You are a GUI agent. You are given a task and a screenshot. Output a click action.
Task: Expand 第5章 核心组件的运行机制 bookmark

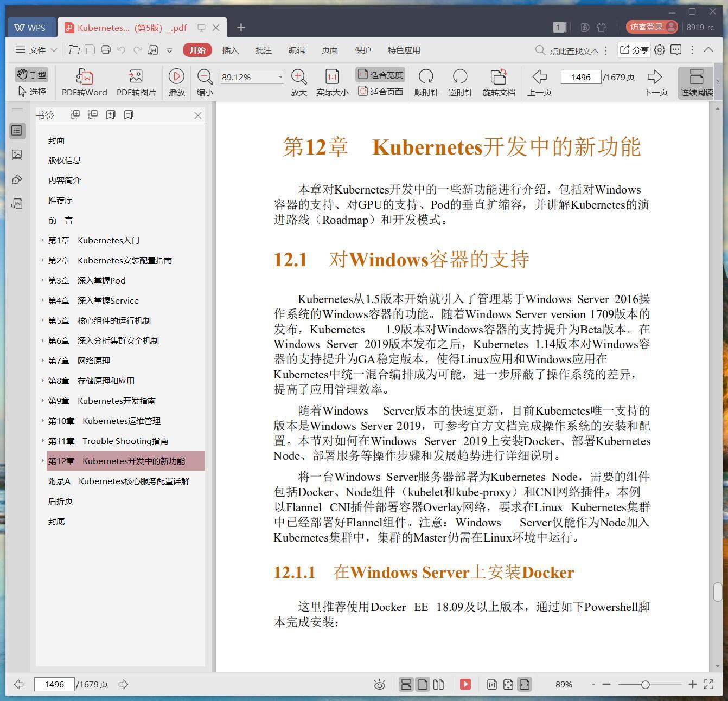[x=43, y=320]
